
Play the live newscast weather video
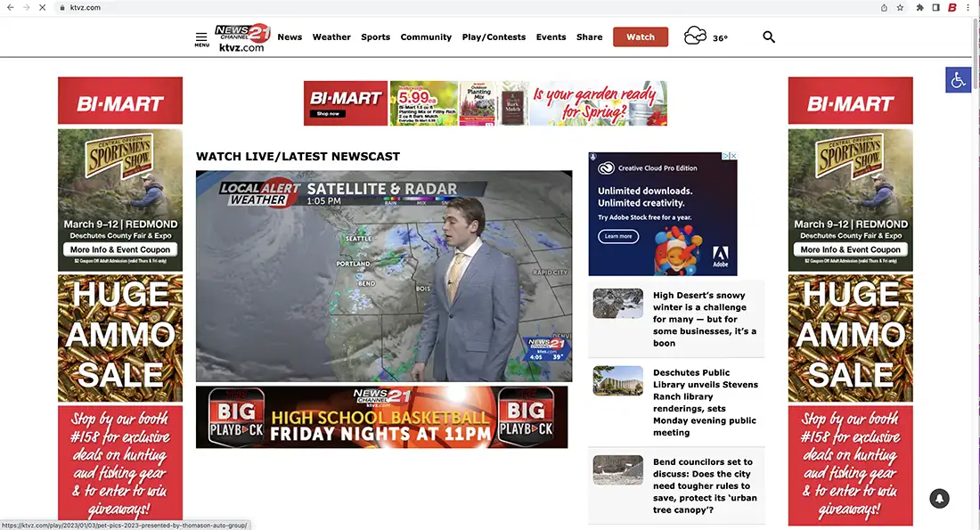384,275
